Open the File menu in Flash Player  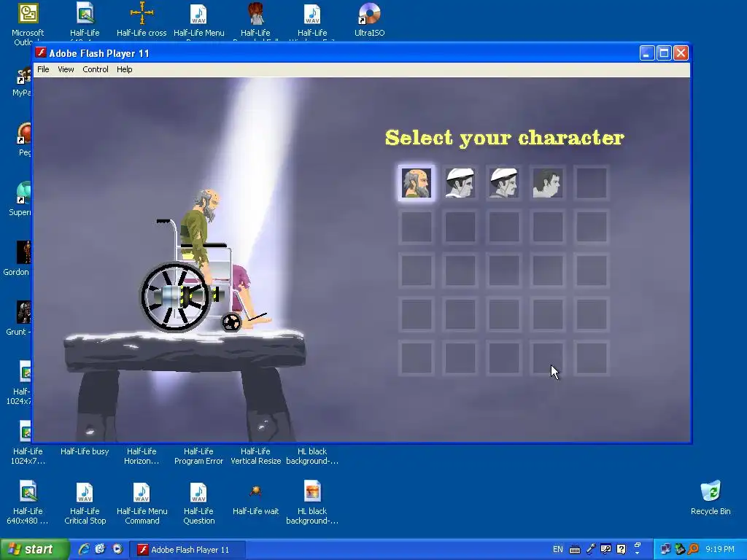(43, 69)
